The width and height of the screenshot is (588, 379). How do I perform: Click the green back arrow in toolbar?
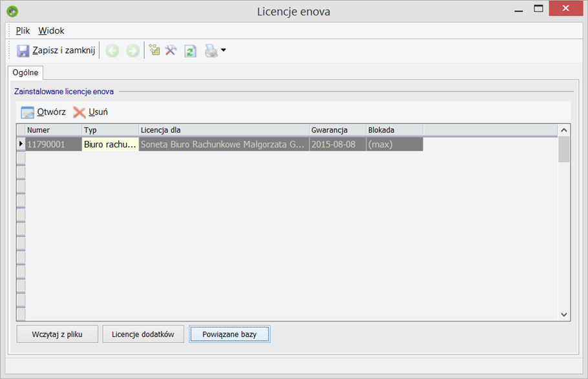coord(112,50)
